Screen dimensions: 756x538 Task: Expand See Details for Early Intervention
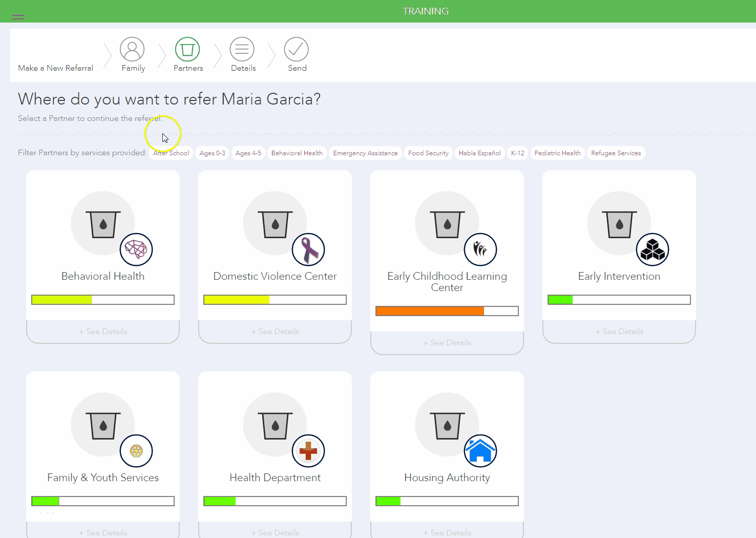pyautogui.click(x=619, y=332)
